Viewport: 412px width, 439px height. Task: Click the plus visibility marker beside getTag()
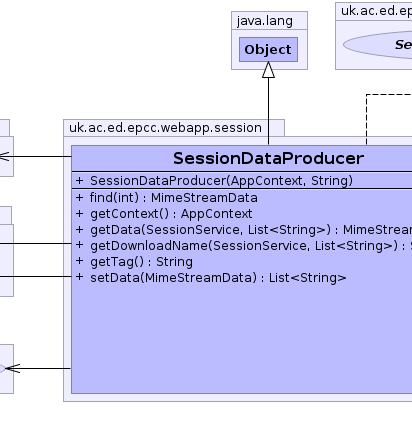(79, 261)
